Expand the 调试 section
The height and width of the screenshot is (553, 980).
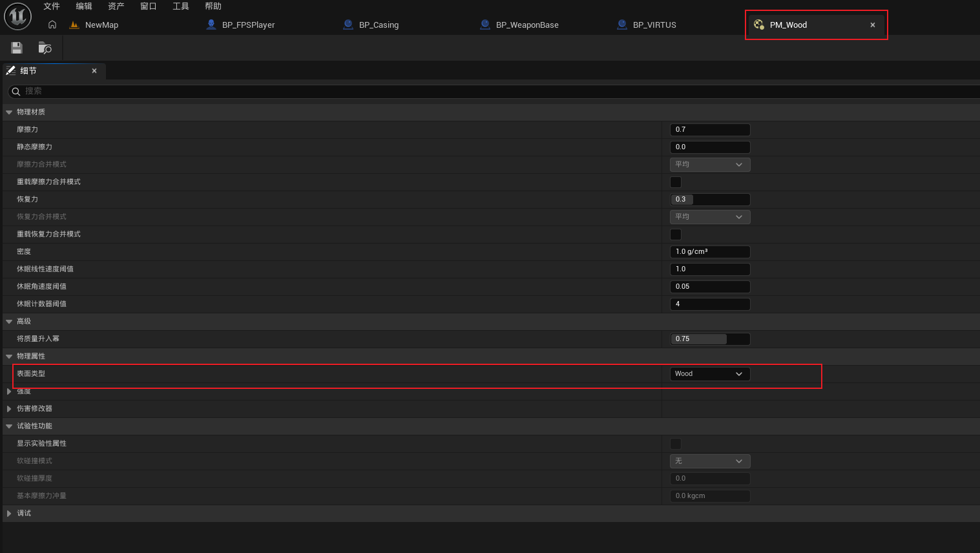click(x=9, y=514)
